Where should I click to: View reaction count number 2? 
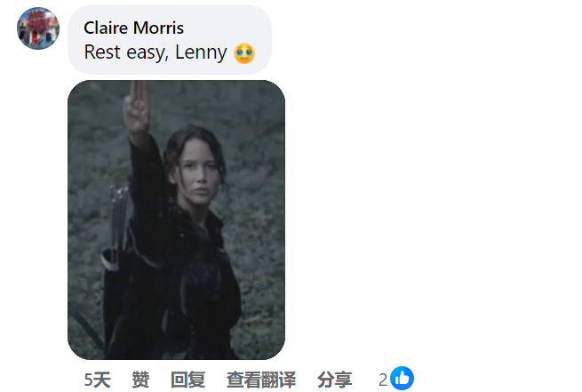383,380
